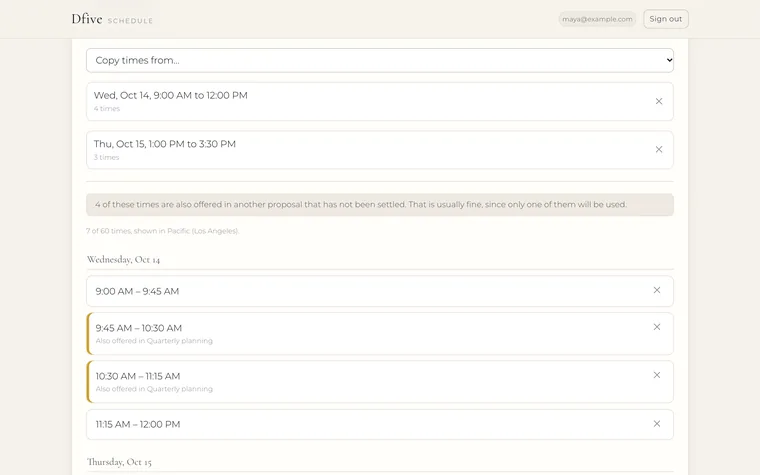760x475 pixels.
Task: Click the Sign out button
Action: coord(665,19)
